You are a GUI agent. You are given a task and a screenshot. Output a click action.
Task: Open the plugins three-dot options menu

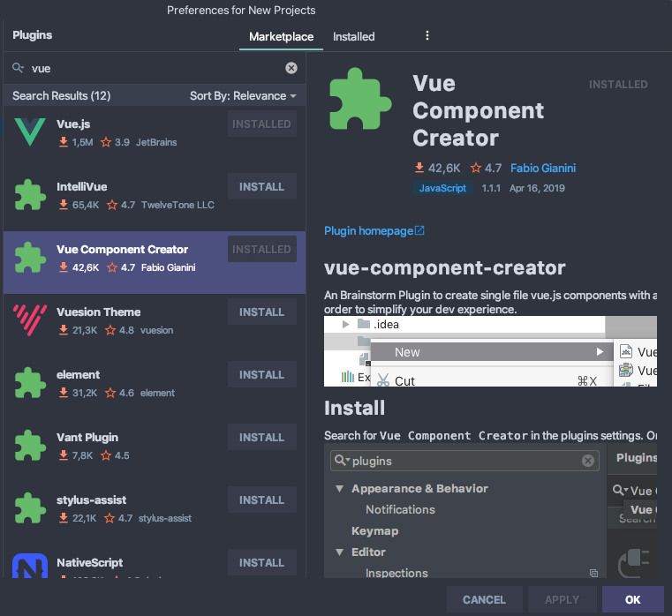tap(427, 35)
